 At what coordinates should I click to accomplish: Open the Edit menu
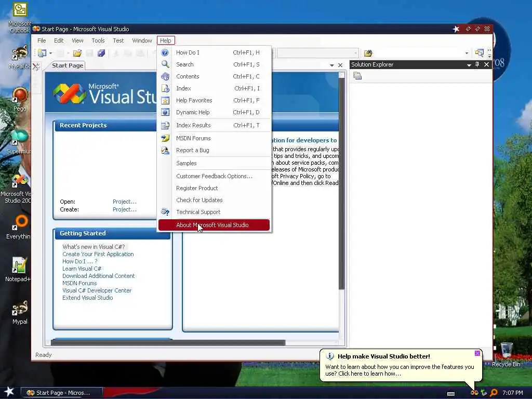click(59, 41)
